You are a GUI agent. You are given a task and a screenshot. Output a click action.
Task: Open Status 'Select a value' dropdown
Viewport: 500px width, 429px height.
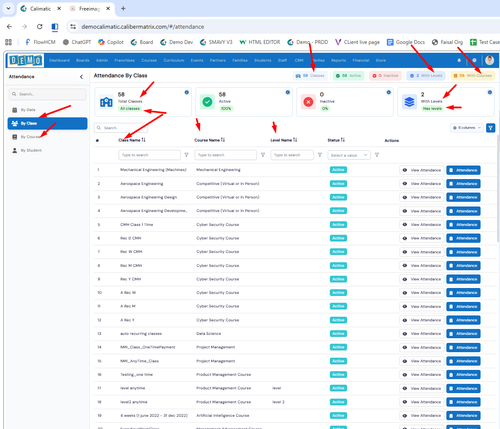pyautogui.click(x=349, y=155)
